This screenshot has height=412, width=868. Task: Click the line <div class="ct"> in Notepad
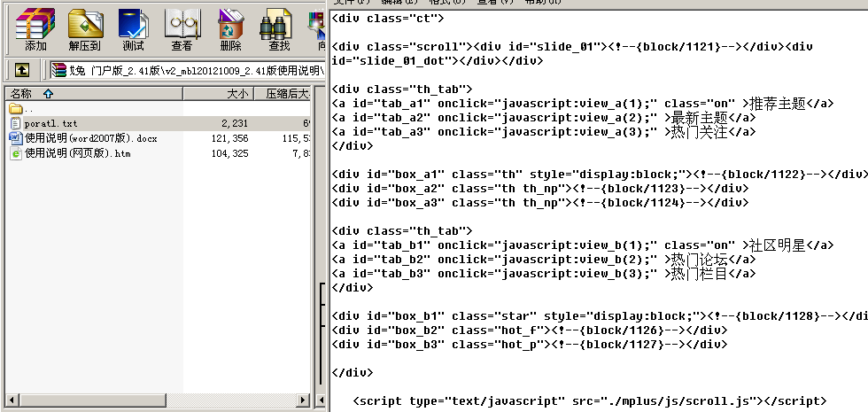388,19
